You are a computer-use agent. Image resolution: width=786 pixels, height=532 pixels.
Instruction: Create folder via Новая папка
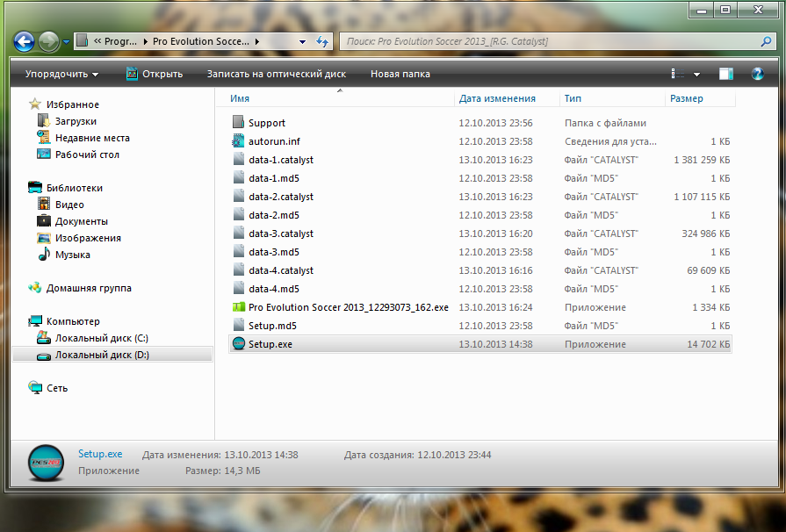click(400, 74)
